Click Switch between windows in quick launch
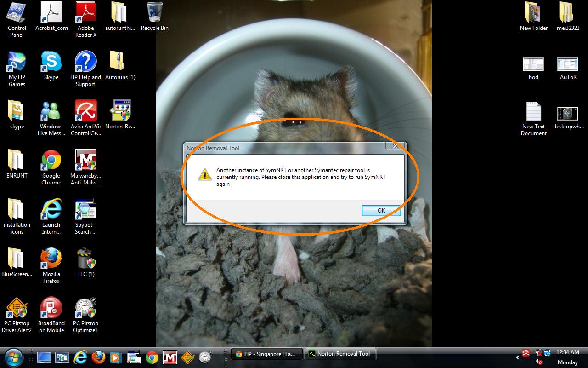 pyautogui.click(x=62, y=357)
